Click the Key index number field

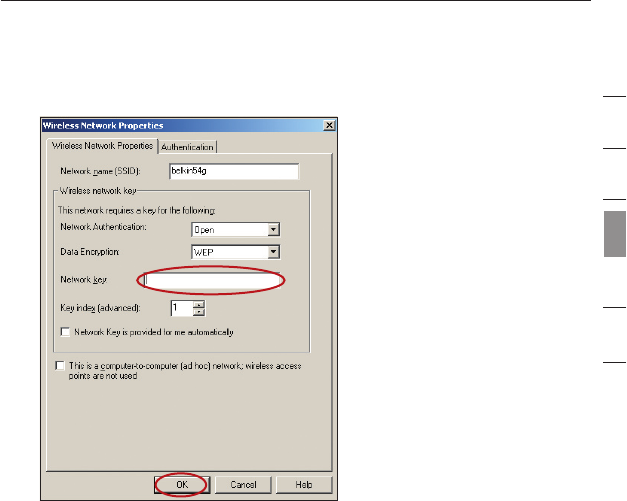[182, 308]
